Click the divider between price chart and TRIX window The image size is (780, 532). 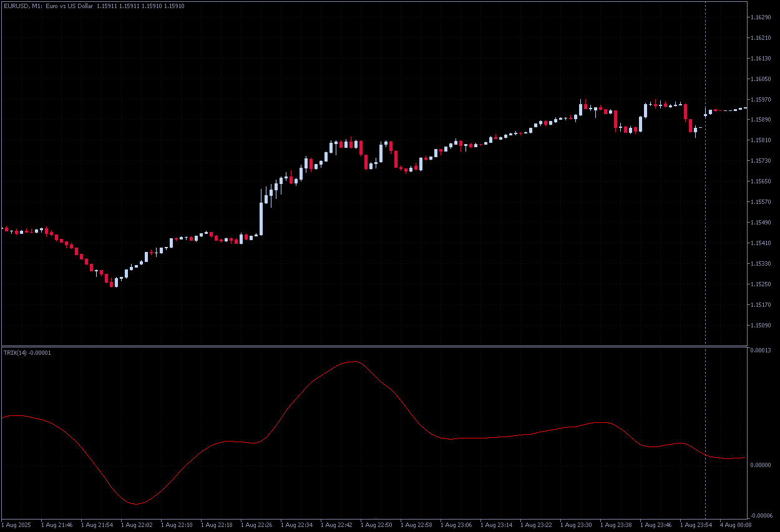pyautogui.click(x=374, y=346)
